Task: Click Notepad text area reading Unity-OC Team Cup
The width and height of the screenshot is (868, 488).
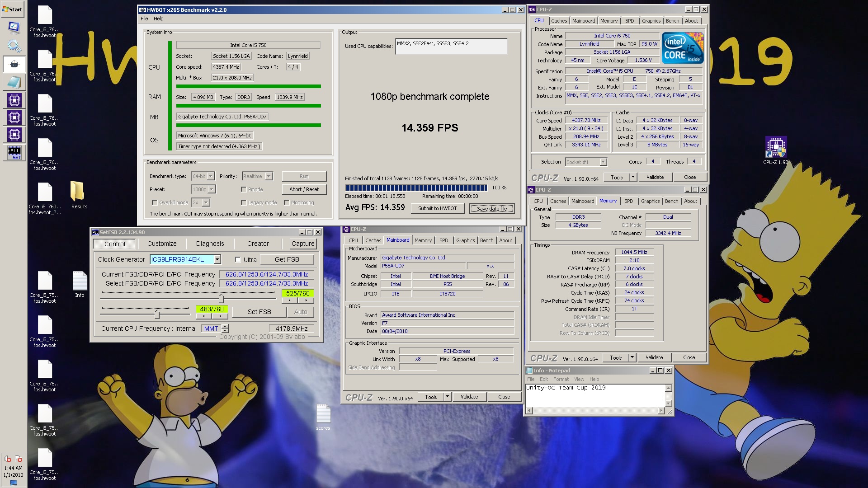Action: [x=595, y=395]
